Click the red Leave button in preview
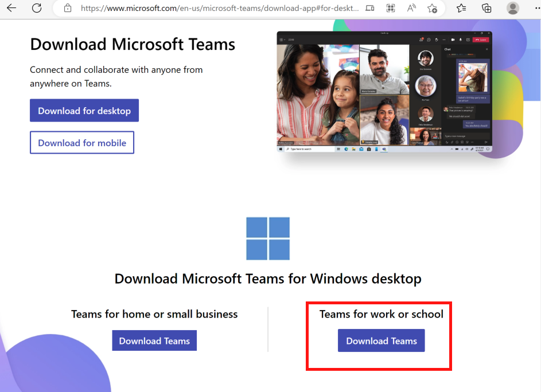Image resolution: width=541 pixels, height=392 pixels. tap(481, 40)
